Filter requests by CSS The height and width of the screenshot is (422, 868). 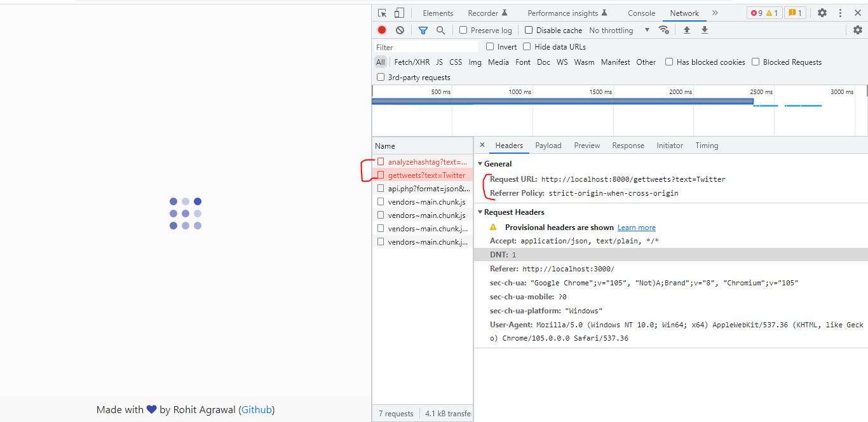coord(456,62)
